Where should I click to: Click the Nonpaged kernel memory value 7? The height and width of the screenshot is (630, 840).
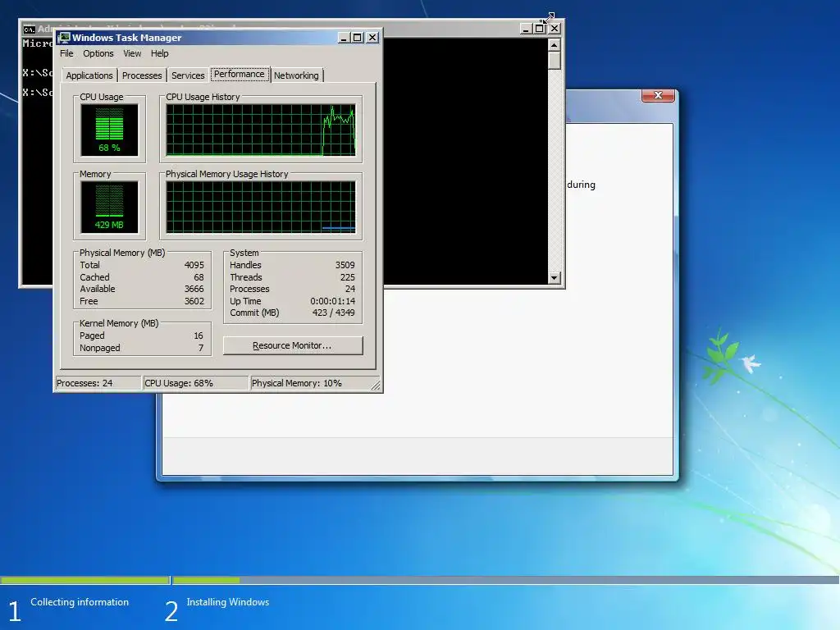[201, 348]
